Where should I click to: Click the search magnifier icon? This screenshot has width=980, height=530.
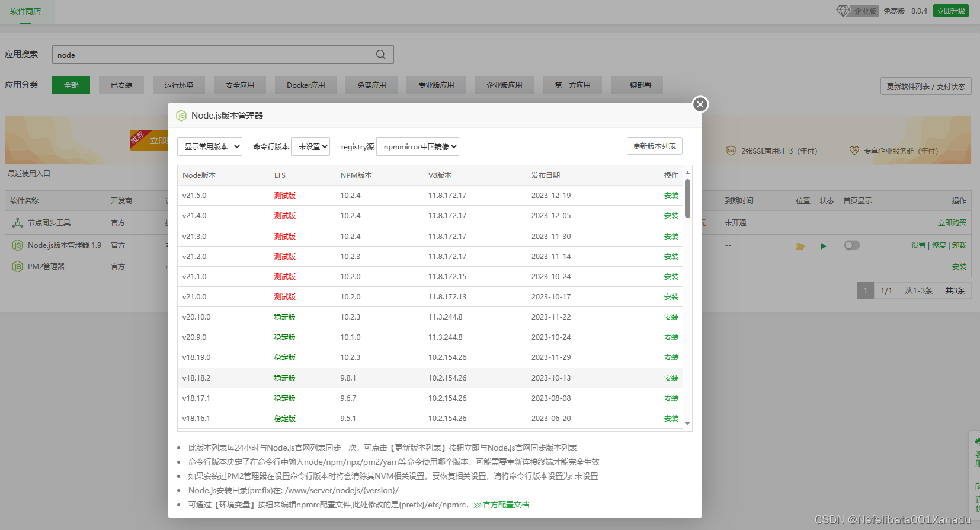[381, 55]
